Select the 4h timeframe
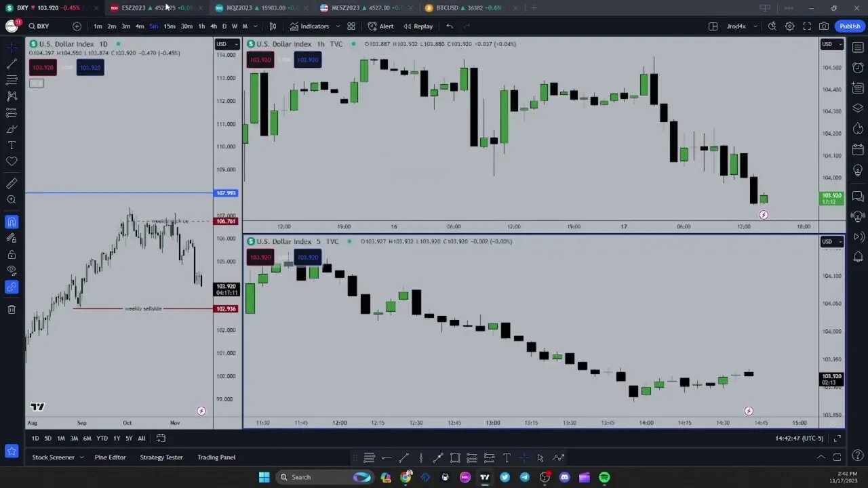 214,26
